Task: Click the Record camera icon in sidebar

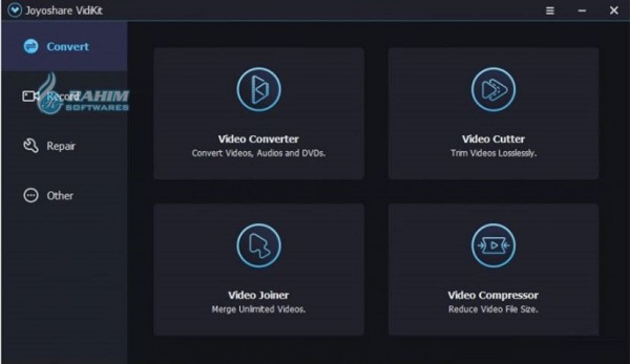Action: click(x=30, y=96)
